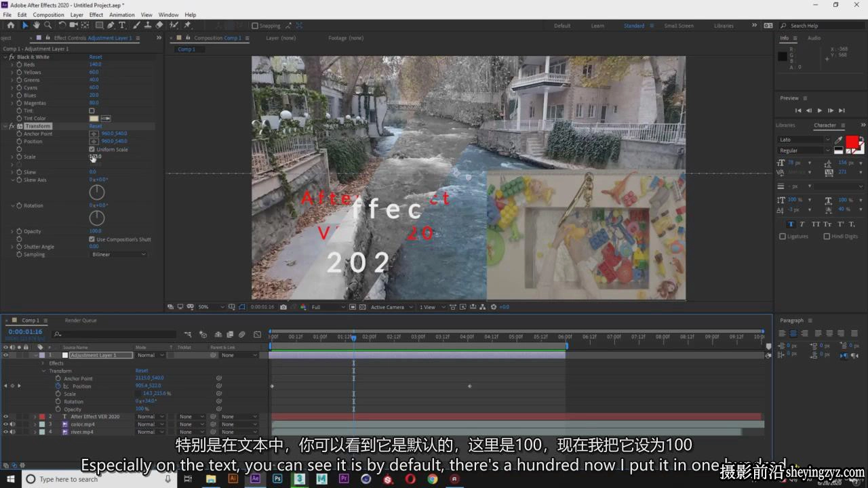The height and width of the screenshot is (488, 868).
Task: Open the Full resolution dropdown
Action: (x=328, y=307)
